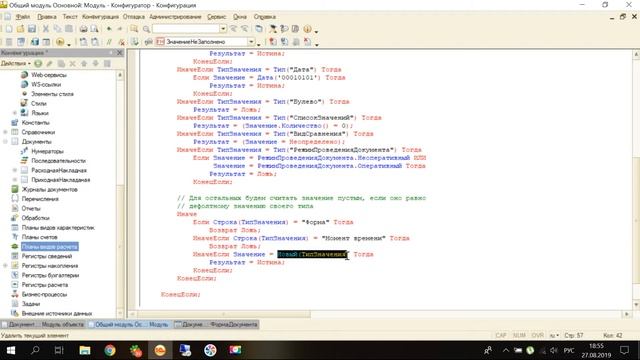Screen dimensions: 640x360
Task: Close the Configuration tree panel
Action: pos(120,53)
